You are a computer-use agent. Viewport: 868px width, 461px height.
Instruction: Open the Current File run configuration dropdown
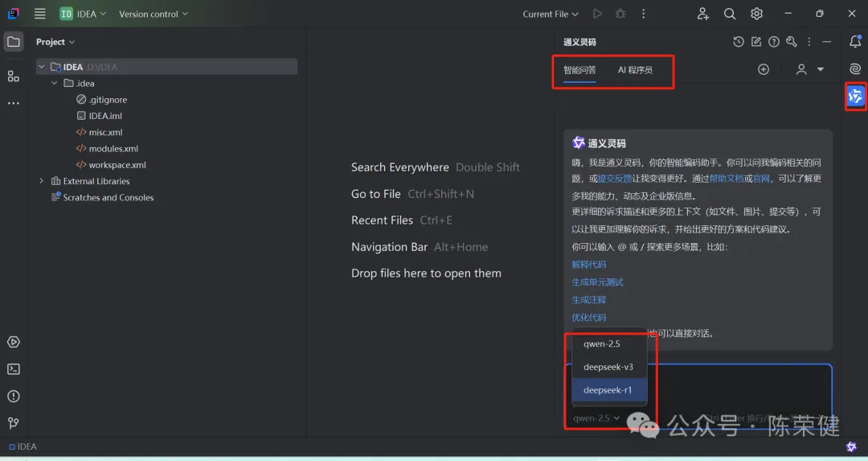[551, 14]
